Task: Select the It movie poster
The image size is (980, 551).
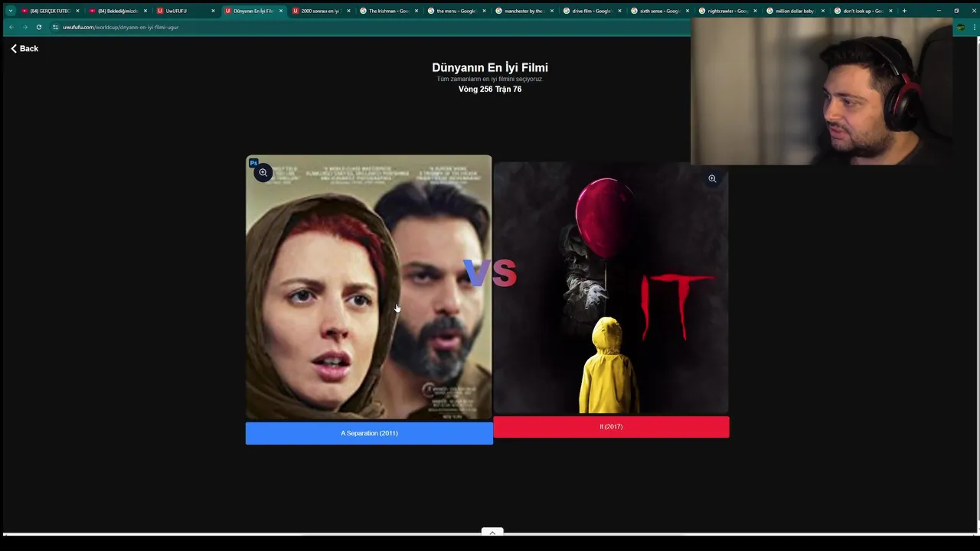Action: (x=611, y=288)
